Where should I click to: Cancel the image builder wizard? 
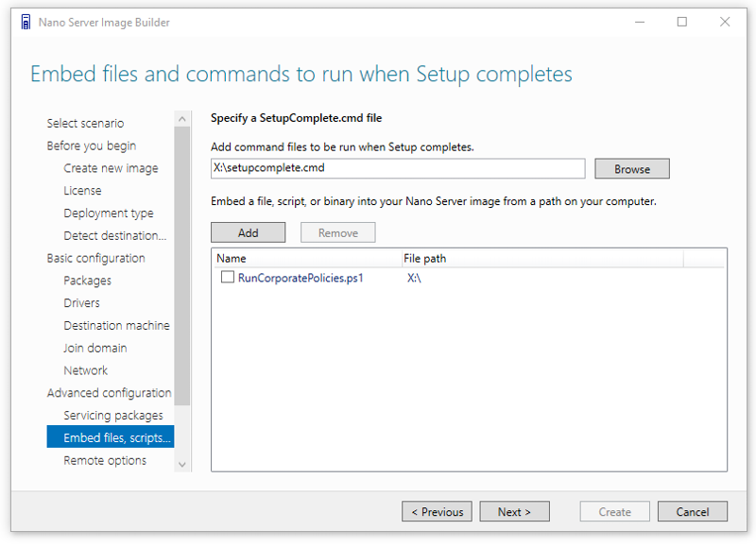[x=693, y=512]
